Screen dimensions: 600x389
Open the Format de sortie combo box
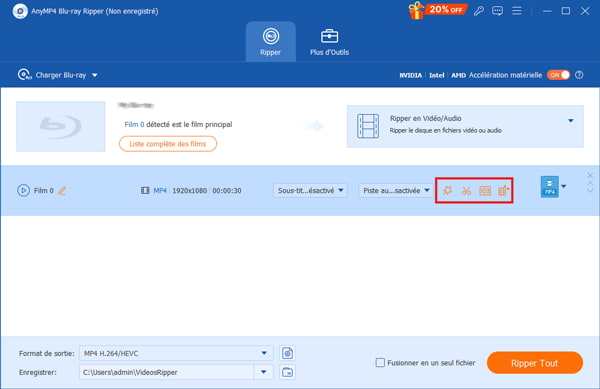point(176,353)
